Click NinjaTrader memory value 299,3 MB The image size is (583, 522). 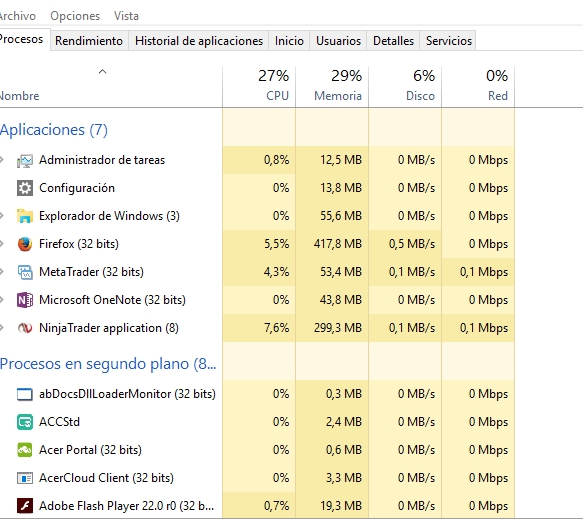[x=338, y=328]
